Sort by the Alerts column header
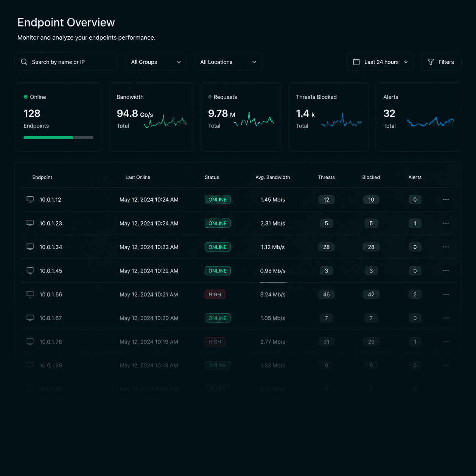This screenshot has height=476, width=476. point(415,177)
